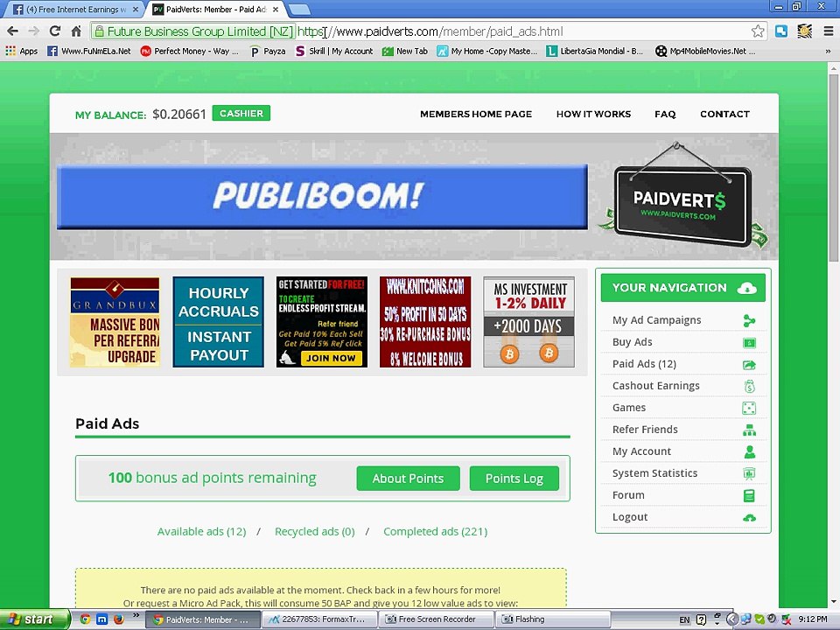Screen dimensions: 840x630
Task: Click the Knitcoins.com ad thumbnail
Action: (425, 322)
